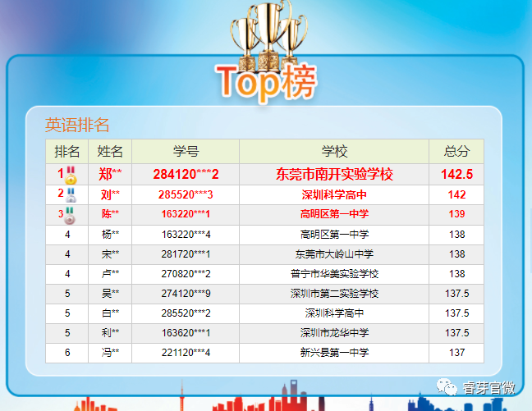532x411 pixels.
Task: Click the name 陈**
Action: point(110,214)
